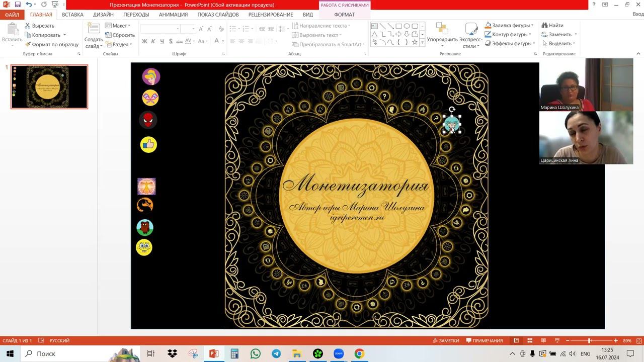The height and width of the screenshot is (362, 644).
Task: Toggle underline Ч formatting
Action: click(x=162, y=41)
